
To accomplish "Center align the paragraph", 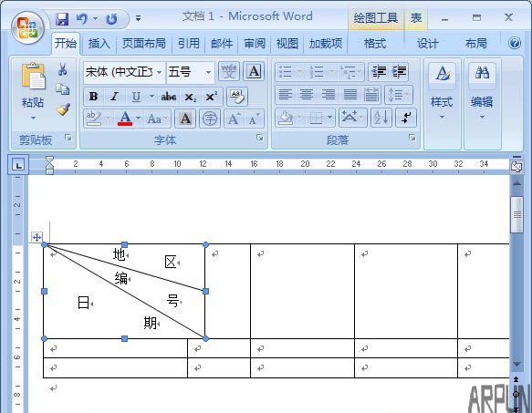I will coord(307,95).
